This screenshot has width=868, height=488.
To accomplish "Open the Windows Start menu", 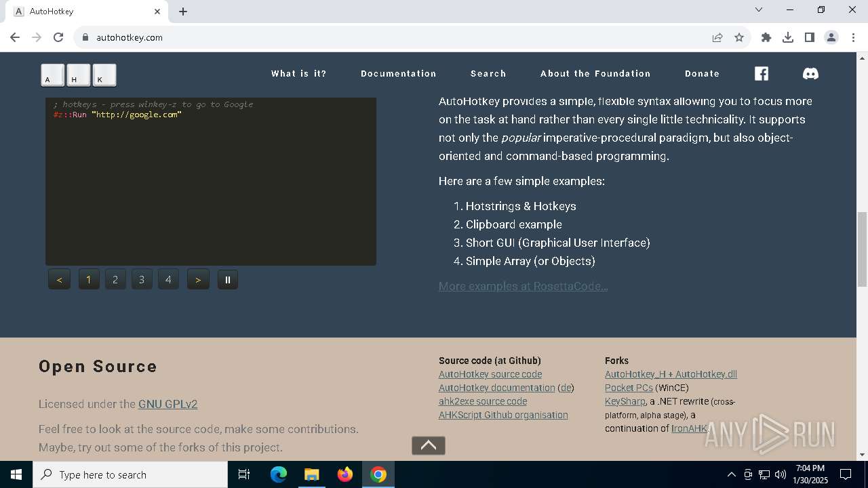I will point(16,474).
